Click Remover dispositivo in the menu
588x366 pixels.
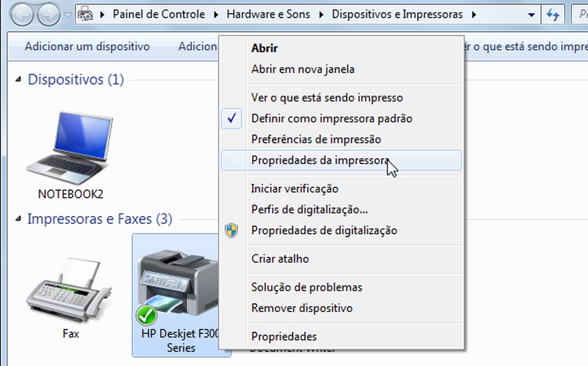tap(302, 308)
